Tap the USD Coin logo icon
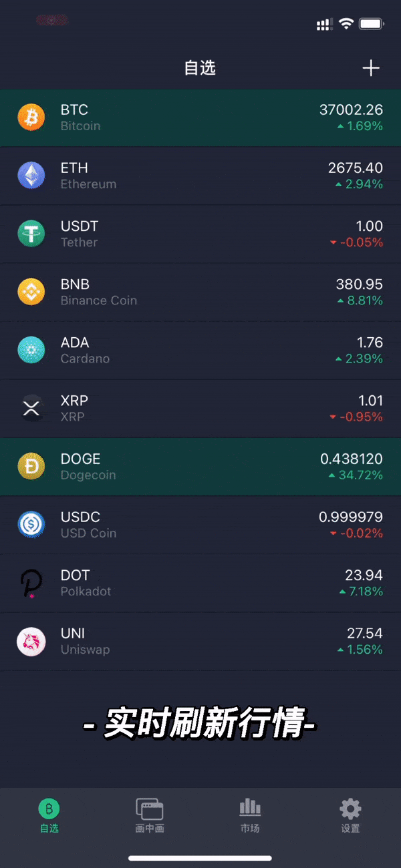The height and width of the screenshot is (868, 401). point(31,525)
